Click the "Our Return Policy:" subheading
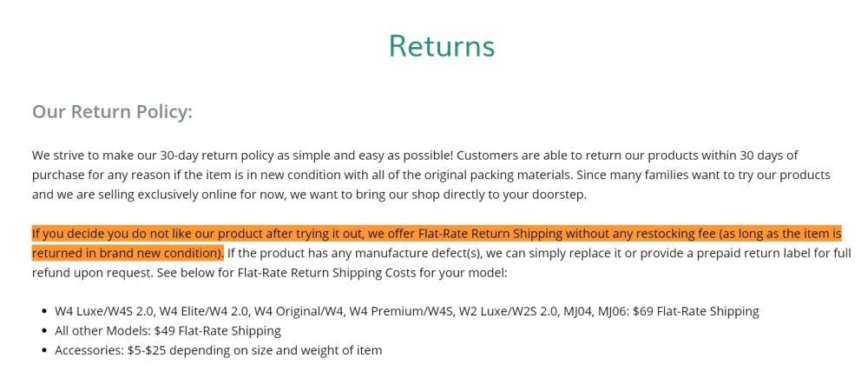The image size is (868, 365). [112, 112]
